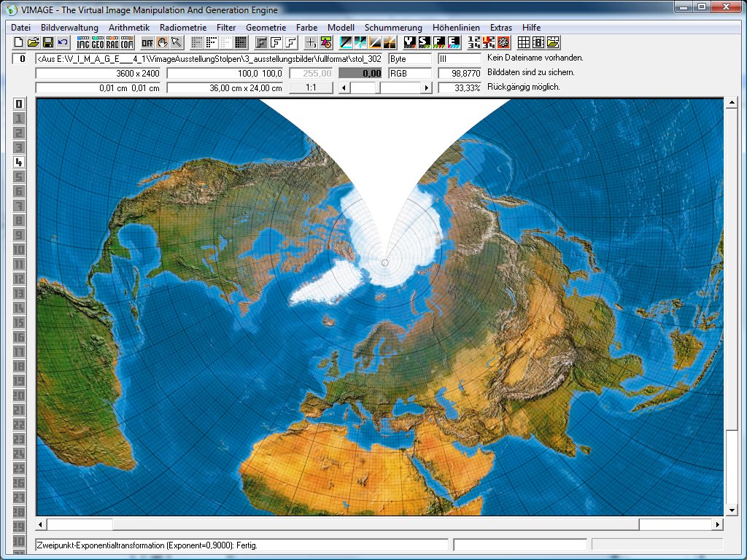Open the Schummerung menu
Screen dimensions: 747x560
coord(393,27)
